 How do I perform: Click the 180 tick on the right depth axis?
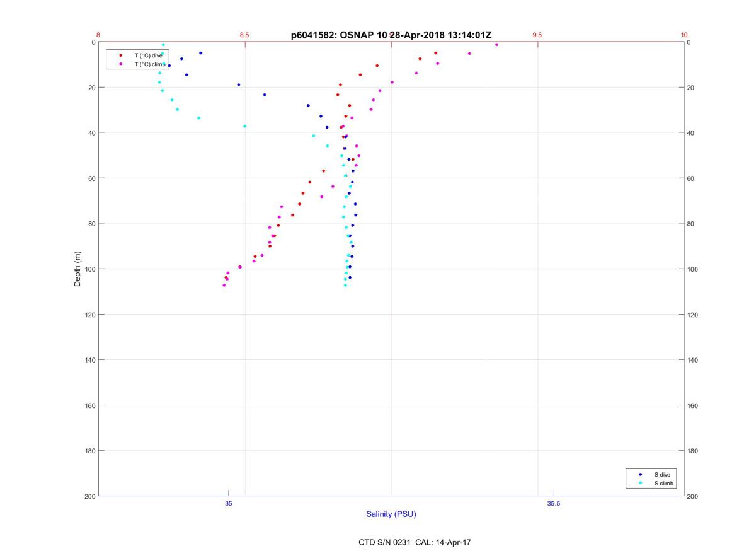[693, 451]
